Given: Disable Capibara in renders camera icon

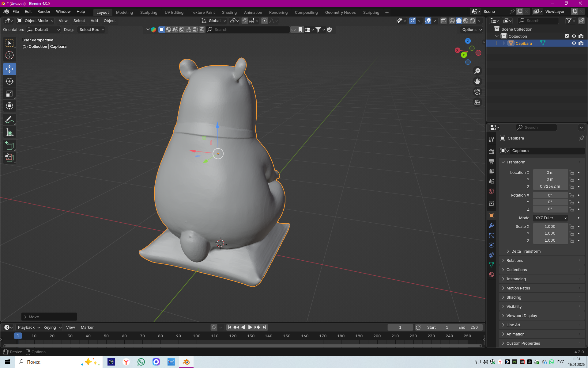Looking at the screenshot, I should (581, 43).
